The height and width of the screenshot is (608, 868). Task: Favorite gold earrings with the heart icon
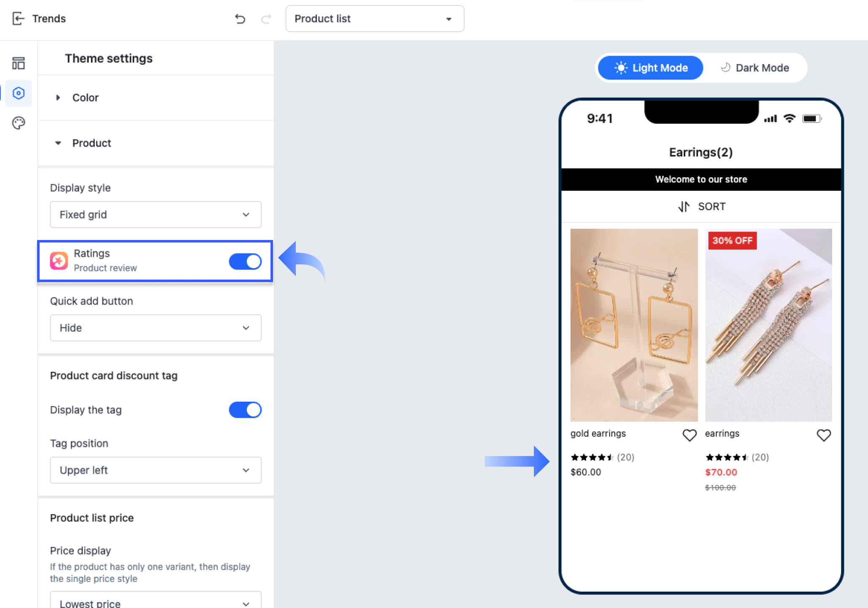[689, 435]
